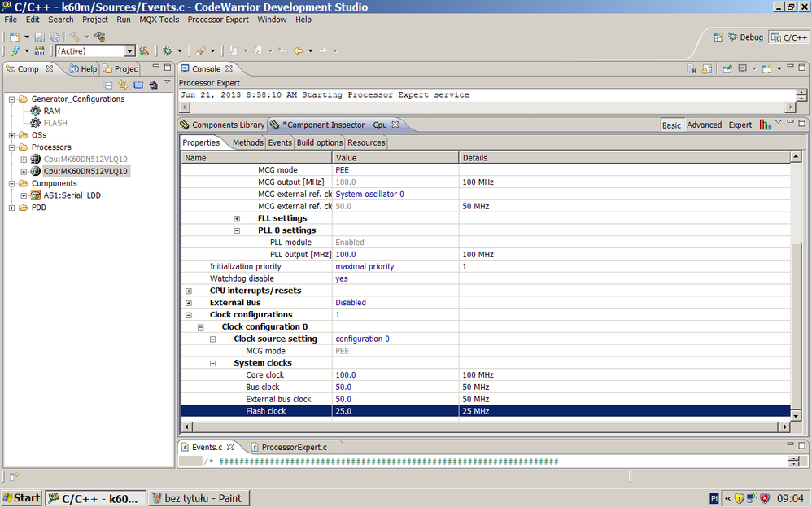This screenshot has width=812, height=508.
Task: Switch to the Events tab
Action: click(280, 142)
